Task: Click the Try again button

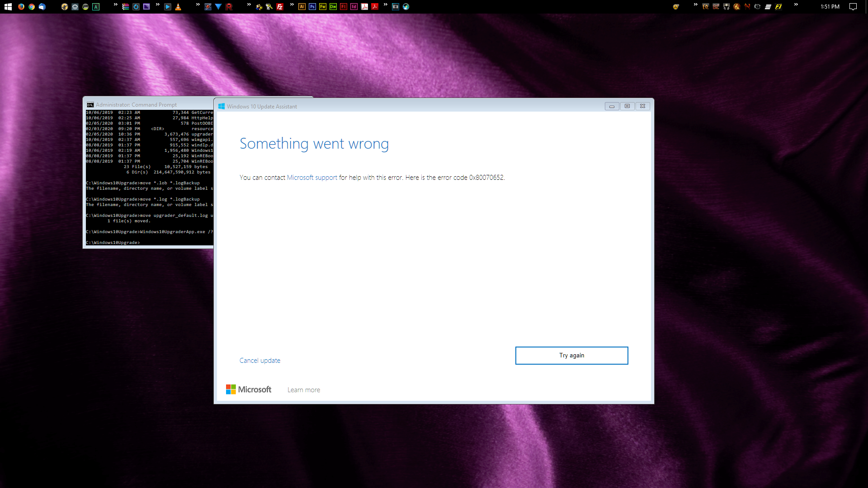Action: (571, 355)
